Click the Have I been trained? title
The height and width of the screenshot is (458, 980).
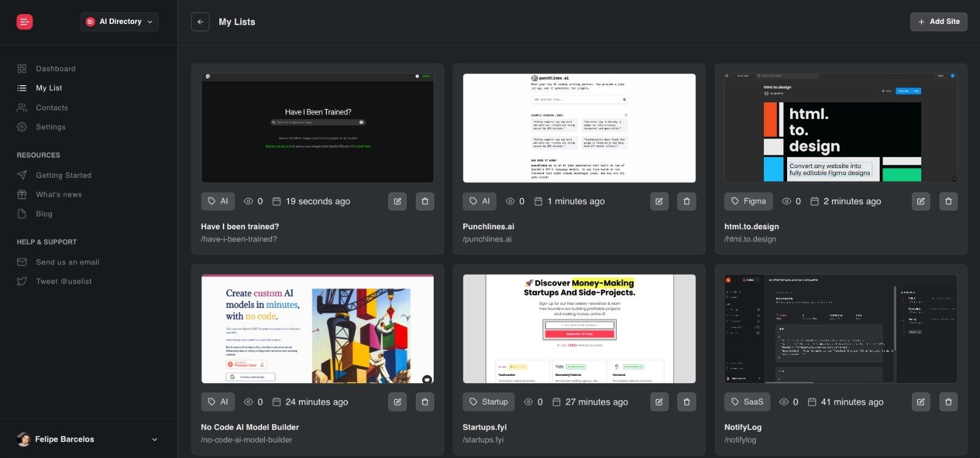240,227
